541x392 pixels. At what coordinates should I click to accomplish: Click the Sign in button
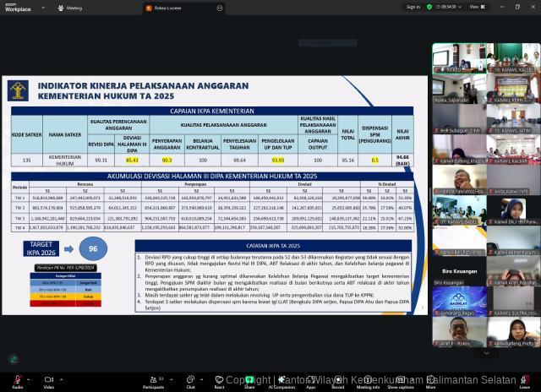coord(413,7)
